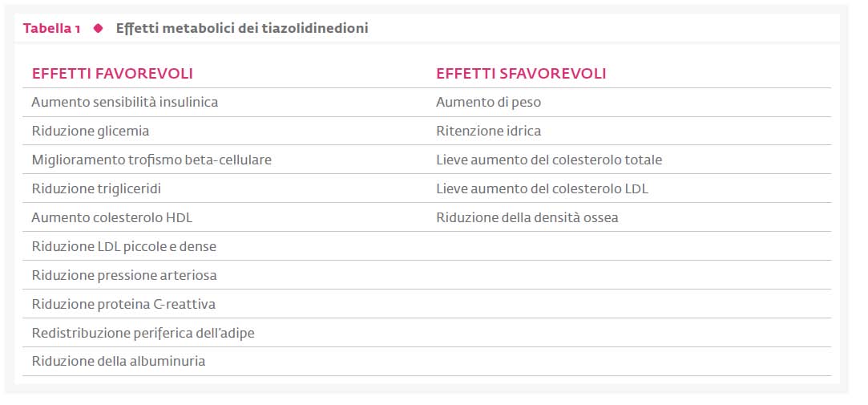Image resolution: width=868 pixels, height=405 pixels.
Task: Click 'Riduzione proteina C-reattiva' entry
Action: click(x=123, y=304)
